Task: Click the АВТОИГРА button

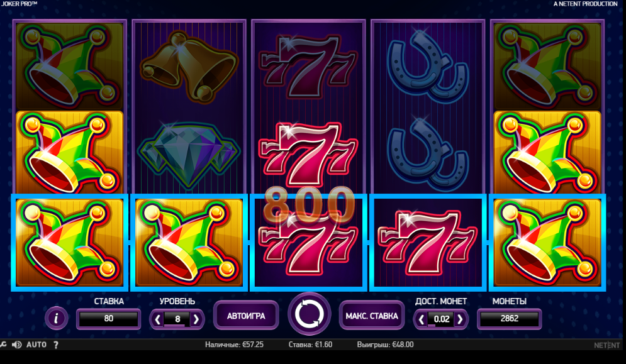Action: coord(246,316)
